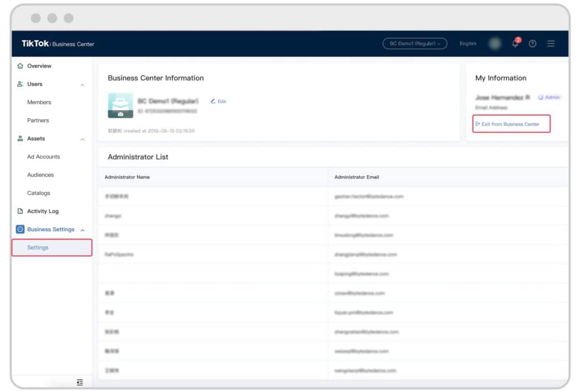Screen dimensions: 582x392
Task: Select the Settings menu item
Action: point(38,247)
